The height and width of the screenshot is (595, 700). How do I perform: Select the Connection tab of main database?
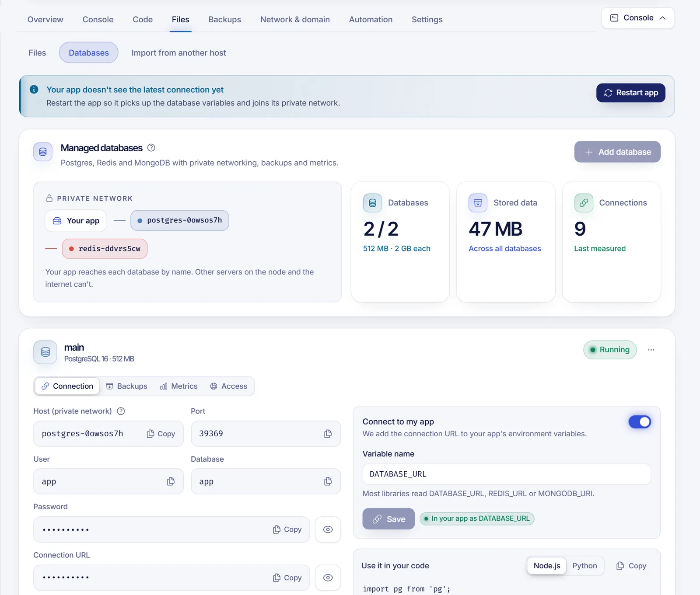(67, 386)
